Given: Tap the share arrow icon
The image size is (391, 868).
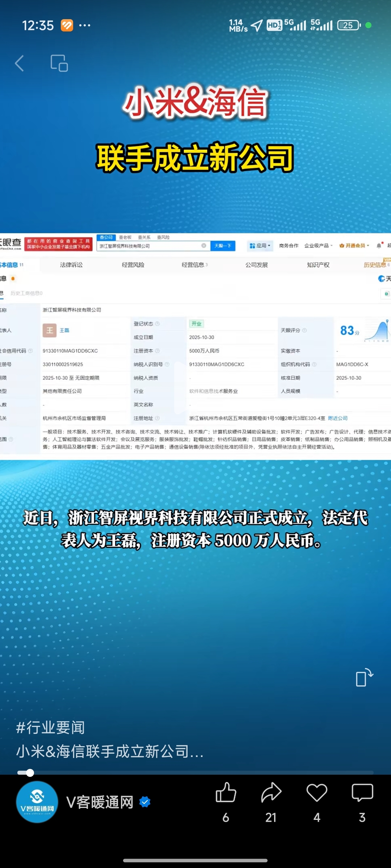Looking at the screenshot, I should [x=271, y=792].
